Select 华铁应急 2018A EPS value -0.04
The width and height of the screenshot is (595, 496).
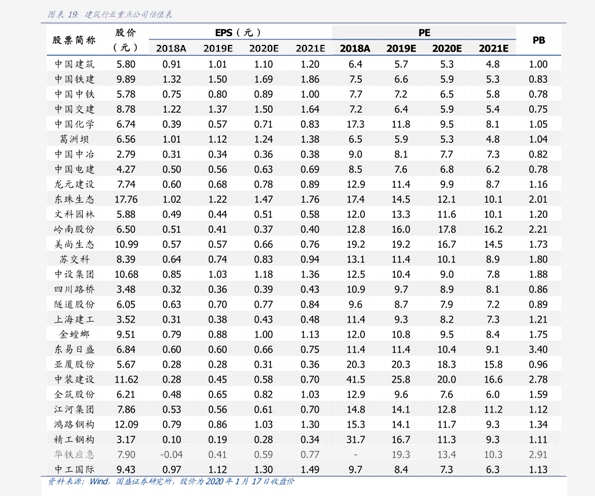point(171,454)
